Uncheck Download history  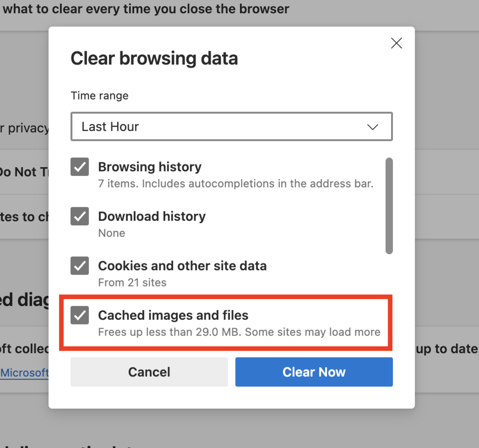click(80, 216)
